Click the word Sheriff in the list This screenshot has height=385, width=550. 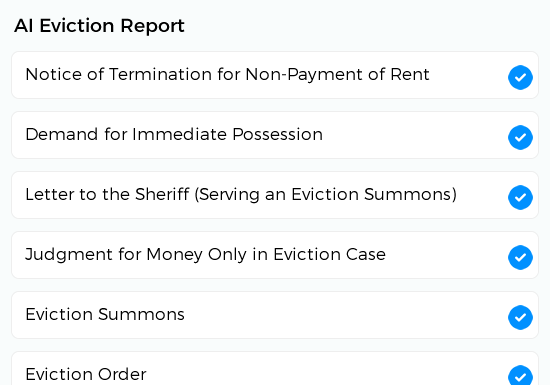pyautogui.click(x=162, y=194)
